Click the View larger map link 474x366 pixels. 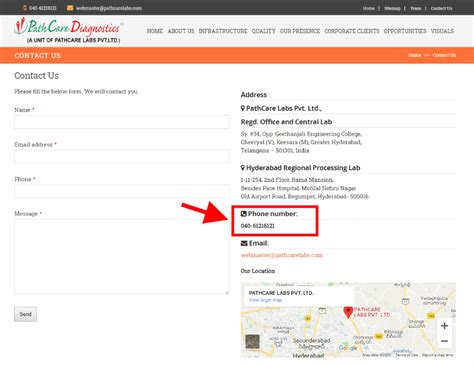pyautogui.click(x=265, y=300)
